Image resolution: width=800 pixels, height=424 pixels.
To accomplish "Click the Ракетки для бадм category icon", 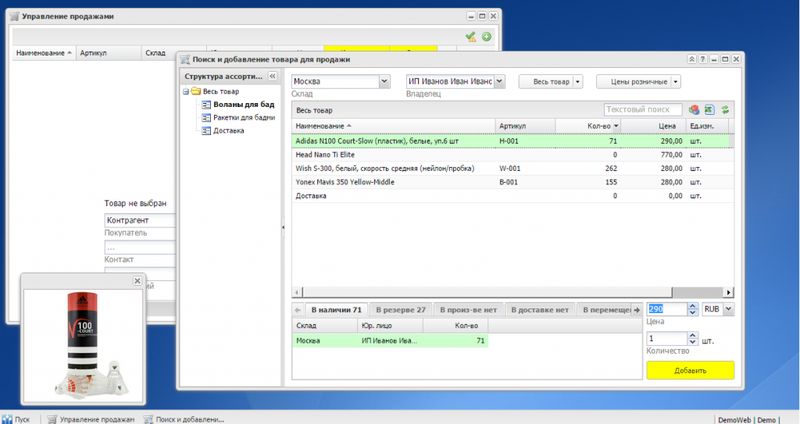I will (206, 118).
